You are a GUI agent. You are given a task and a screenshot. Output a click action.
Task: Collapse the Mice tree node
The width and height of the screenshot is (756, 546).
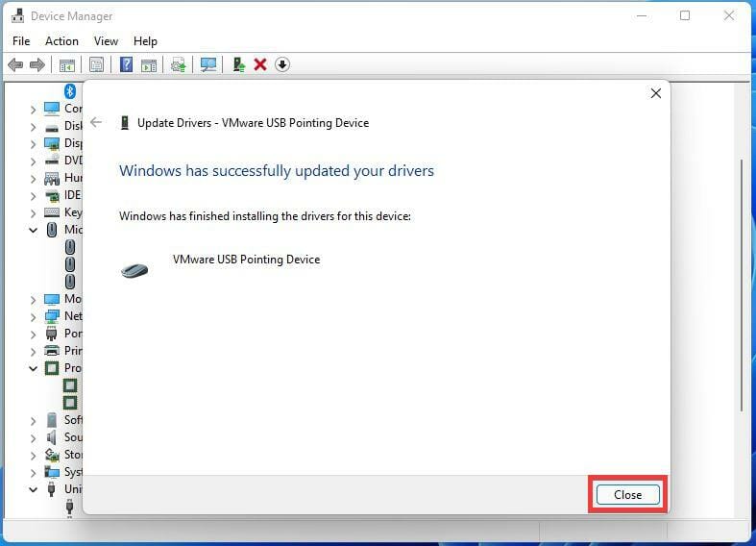[33, 230]
